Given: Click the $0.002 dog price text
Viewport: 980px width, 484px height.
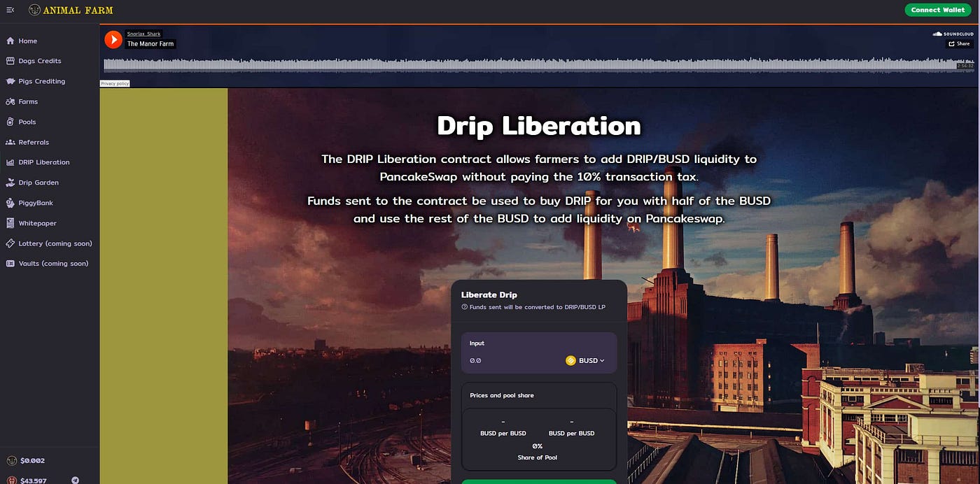Looking at the screenshot, I should 32,461.
